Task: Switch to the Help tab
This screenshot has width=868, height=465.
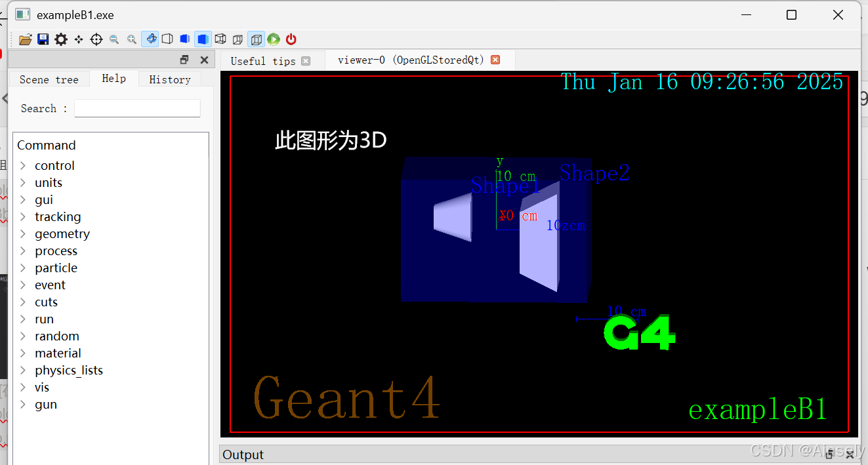Action: [x=114, y=78]
